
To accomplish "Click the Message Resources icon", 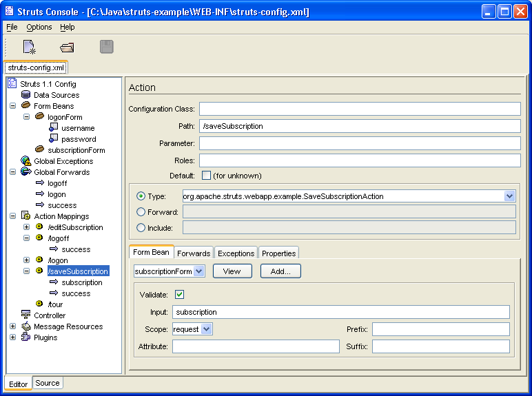I will tap(25, 326).
